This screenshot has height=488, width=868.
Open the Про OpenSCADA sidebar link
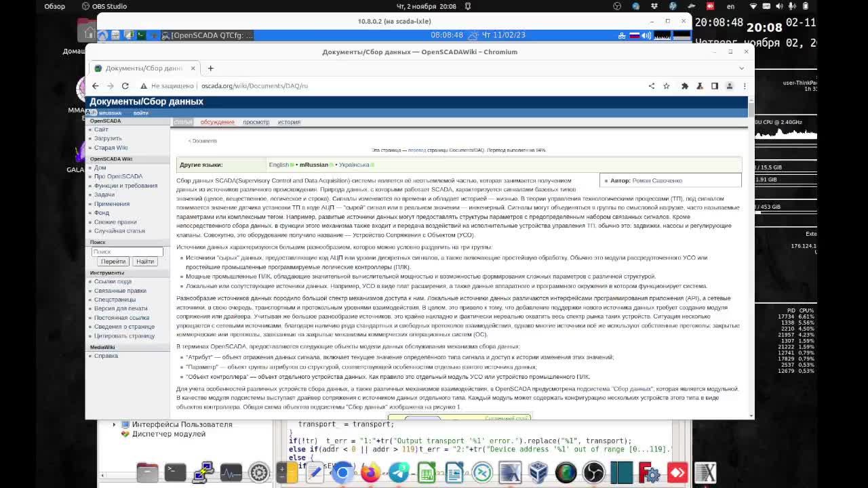[118, 176]
